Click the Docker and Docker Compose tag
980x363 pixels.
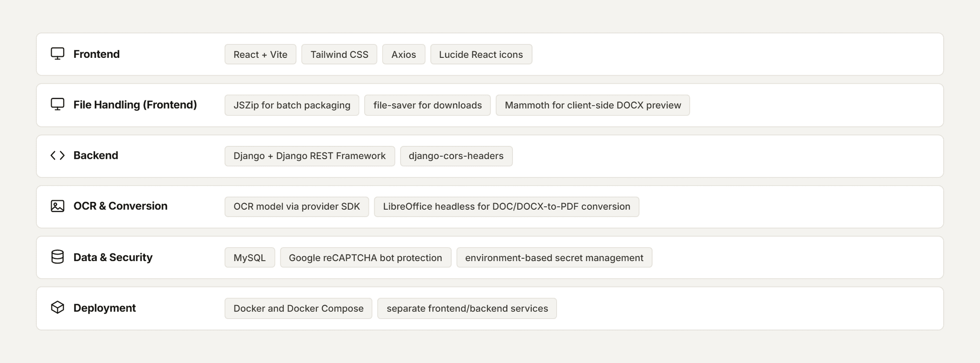pos(299,308)
